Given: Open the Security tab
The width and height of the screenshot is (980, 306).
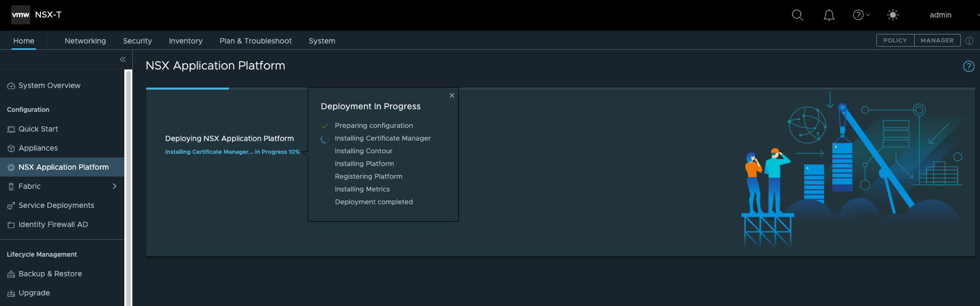Looking at the screenshot, I should click(x=138, y=41).
